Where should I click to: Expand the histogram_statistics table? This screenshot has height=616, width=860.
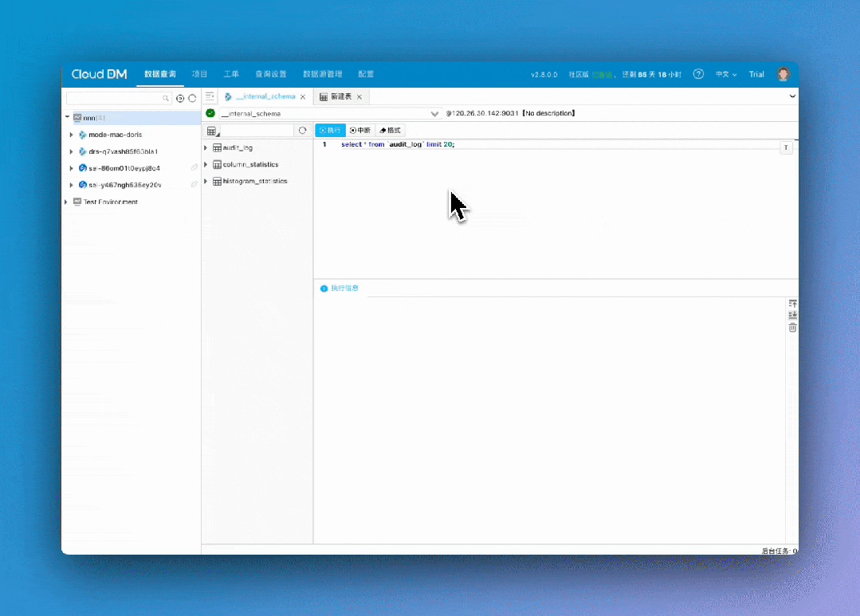coord(206,181)
